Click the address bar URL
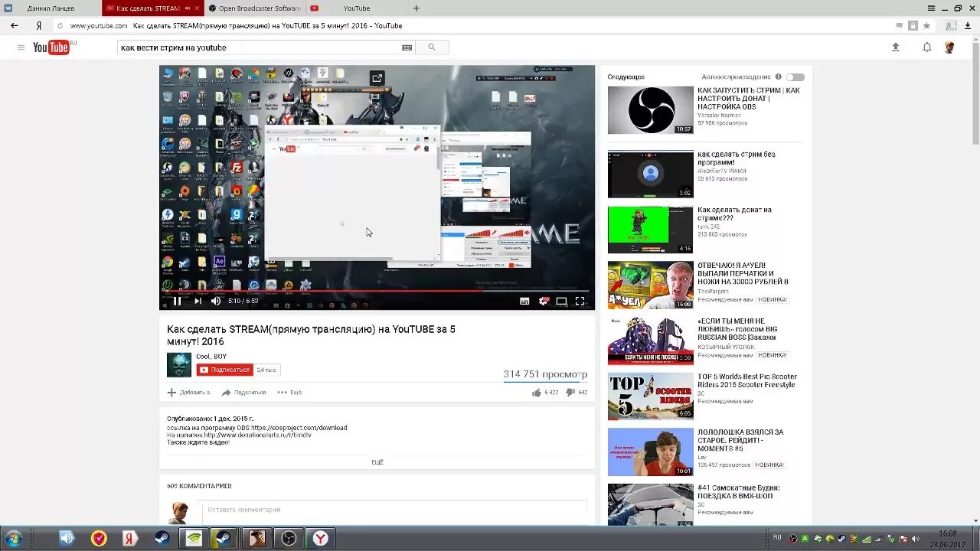This screenshot has width=980, height=551. click(x=98, y=25)
